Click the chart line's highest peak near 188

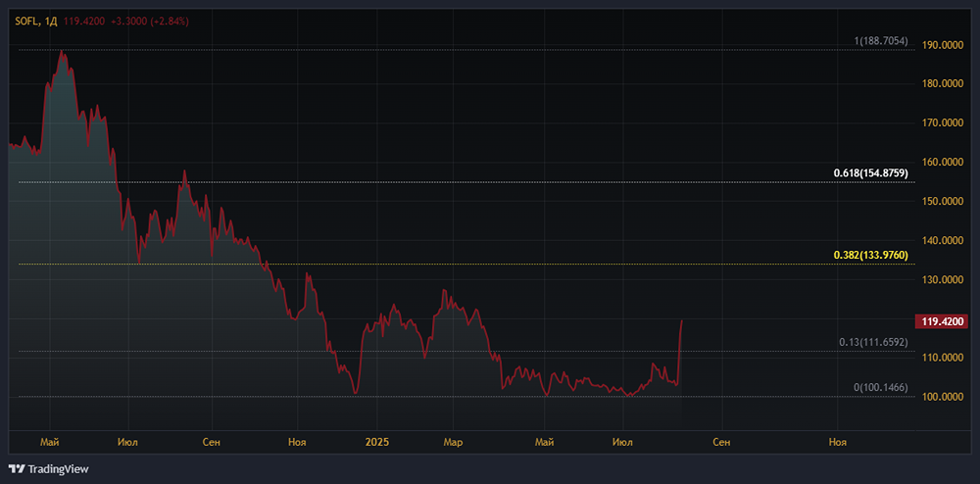pyautogui.click(x=63, y=52)
